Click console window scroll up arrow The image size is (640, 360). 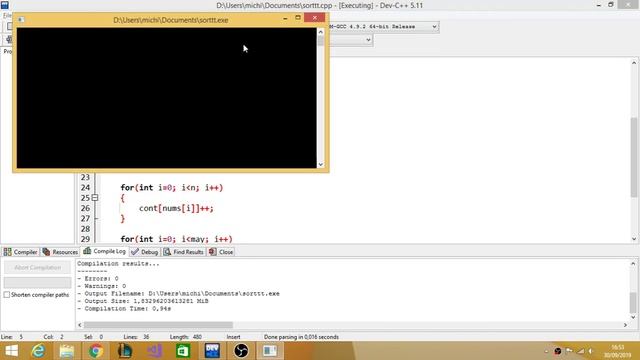320,32
